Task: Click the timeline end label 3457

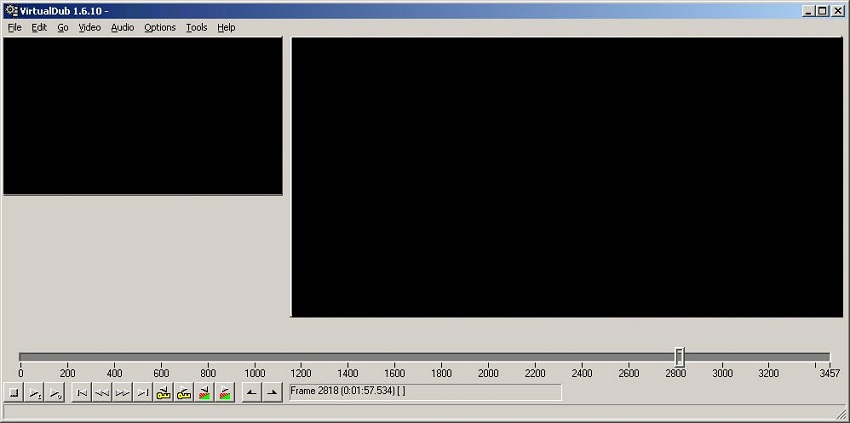Action: [x=829, y=373]
